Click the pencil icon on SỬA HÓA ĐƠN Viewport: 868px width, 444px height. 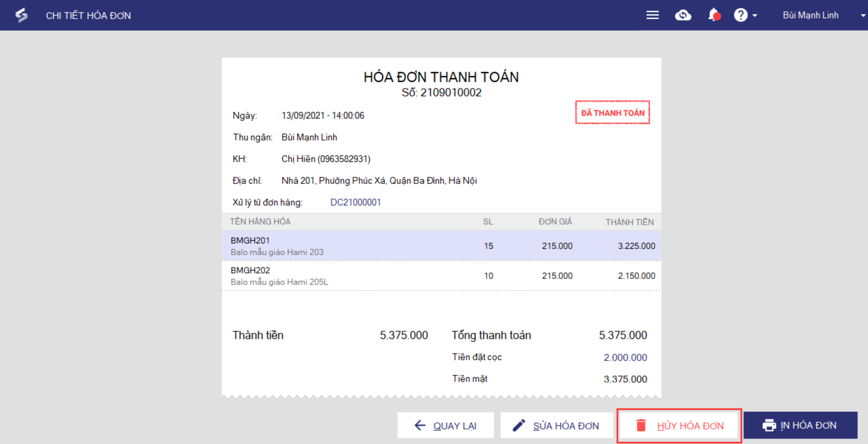point(519,425)
